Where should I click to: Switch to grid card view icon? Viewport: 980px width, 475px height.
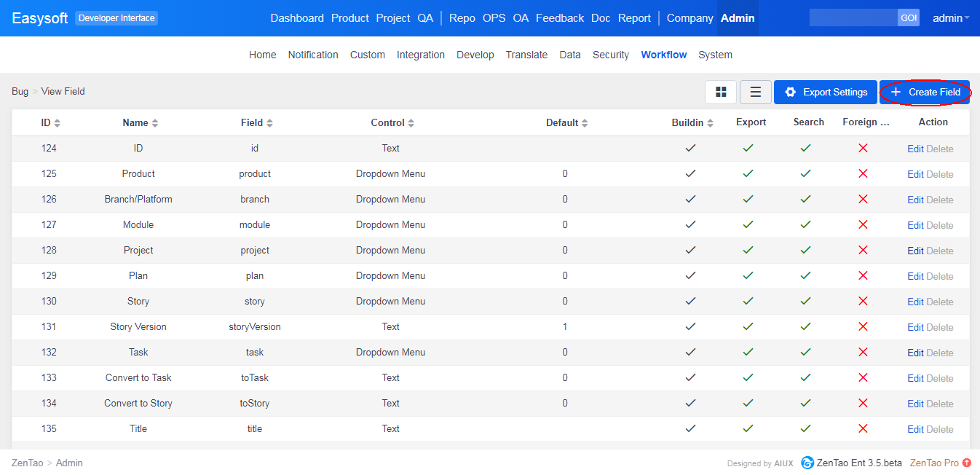[721, 93]
